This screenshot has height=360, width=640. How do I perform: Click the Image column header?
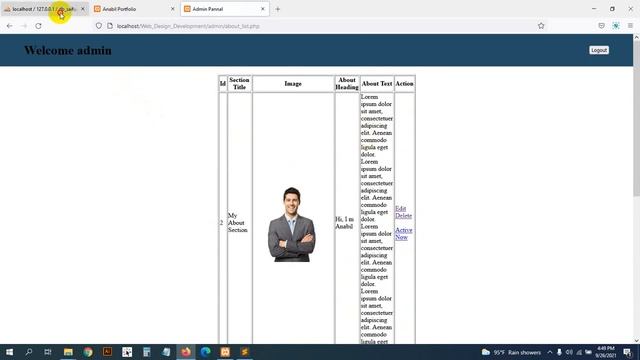[293, 84]
